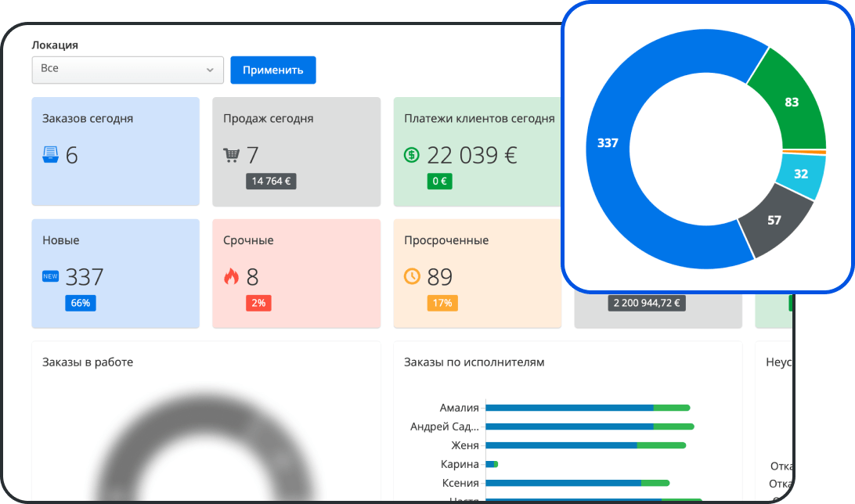Open the Локация dropdown showing Все

coord(128,70)
